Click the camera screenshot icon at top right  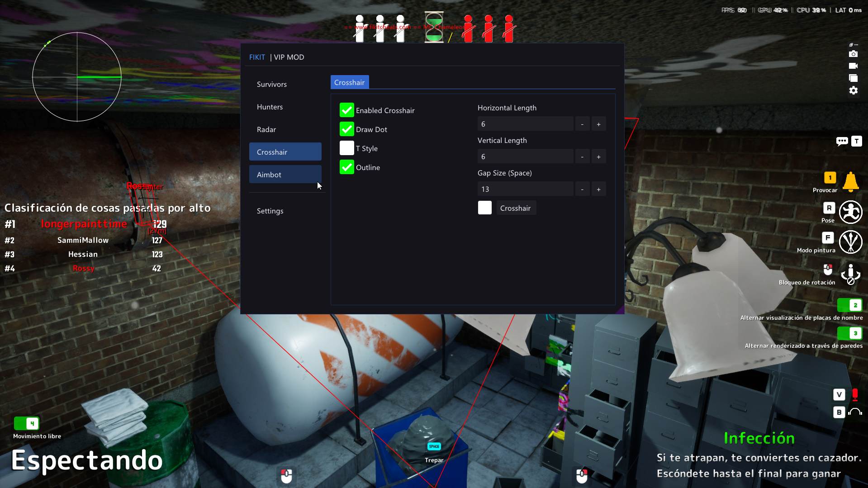[x=853, y=54]
